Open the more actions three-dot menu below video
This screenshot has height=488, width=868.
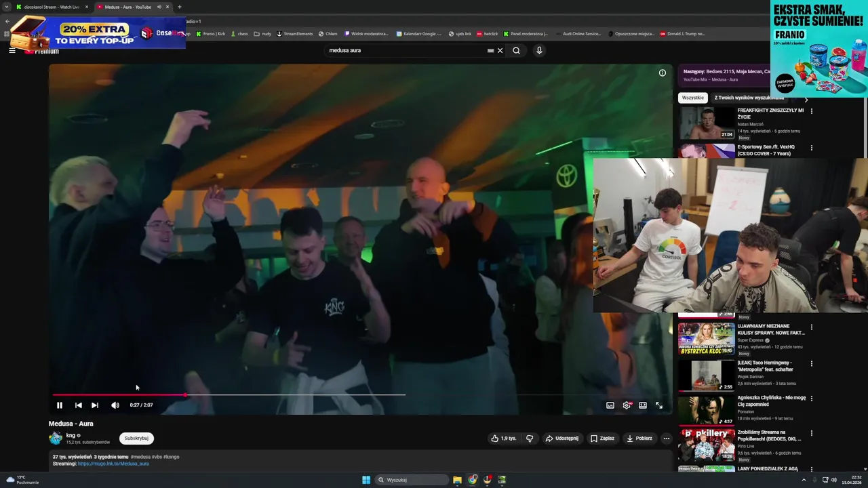(x=666, y=439)
